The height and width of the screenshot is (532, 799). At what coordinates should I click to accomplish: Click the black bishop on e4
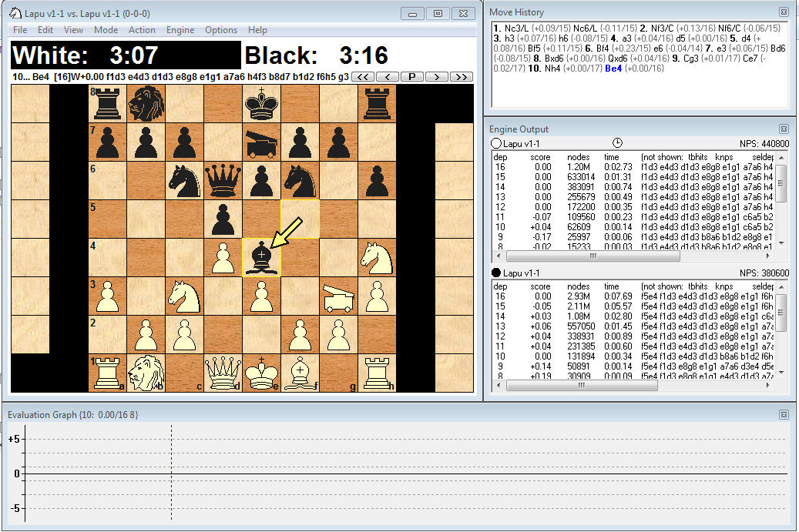[262, 257]
